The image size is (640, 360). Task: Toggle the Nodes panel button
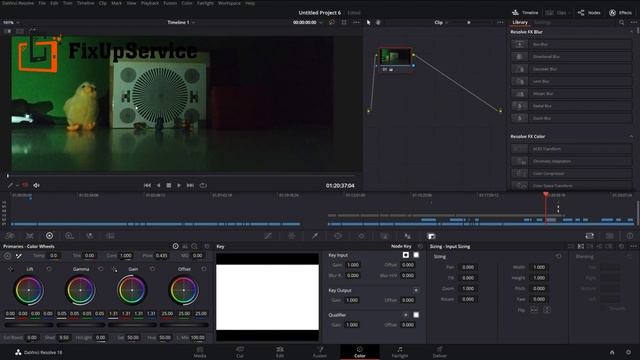pyautogui.click(x=589, y=13)
